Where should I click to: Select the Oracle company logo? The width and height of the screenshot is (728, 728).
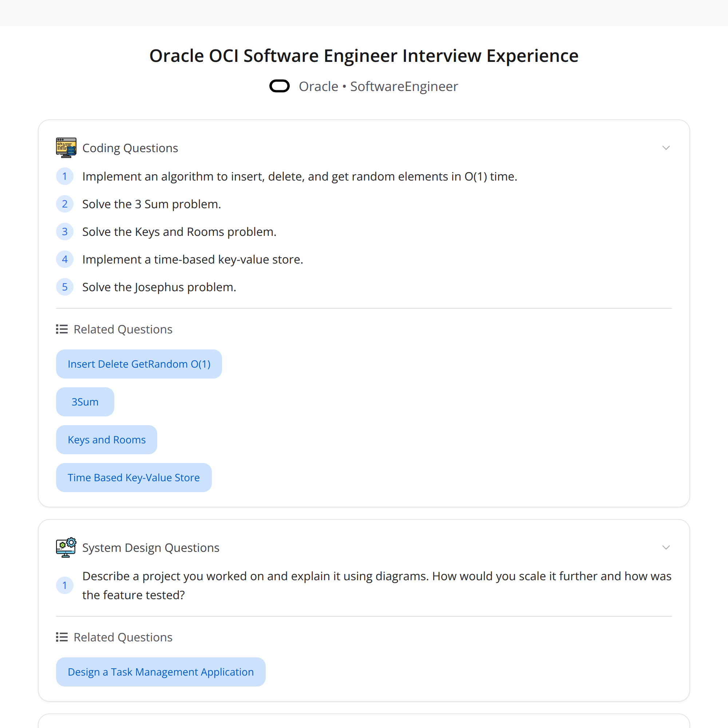tap(279, 86)
